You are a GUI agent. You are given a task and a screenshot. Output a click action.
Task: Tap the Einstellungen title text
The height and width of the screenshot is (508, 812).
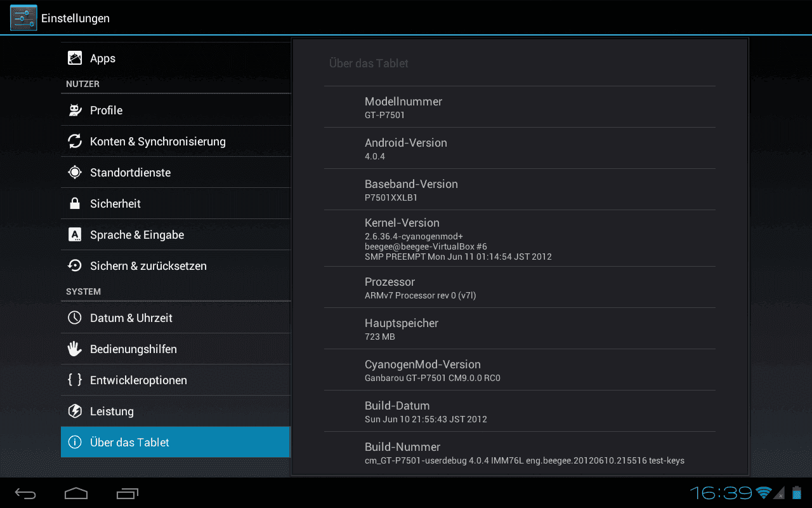(75, 18)
